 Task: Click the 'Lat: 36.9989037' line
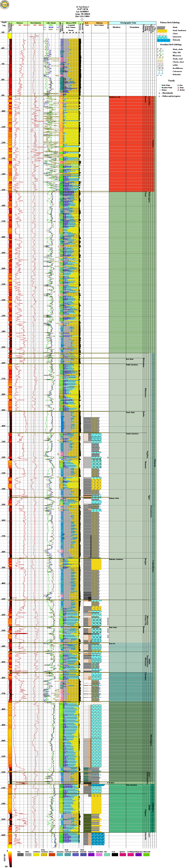[82, 11]
